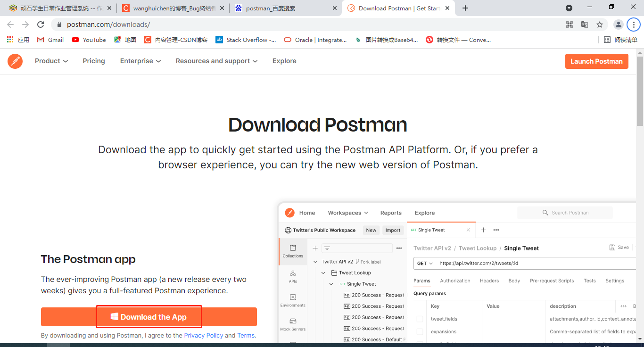Open the GET method dropdown in the preview
The width and height of the screenshot is (644, 347).
pos(425,264)
